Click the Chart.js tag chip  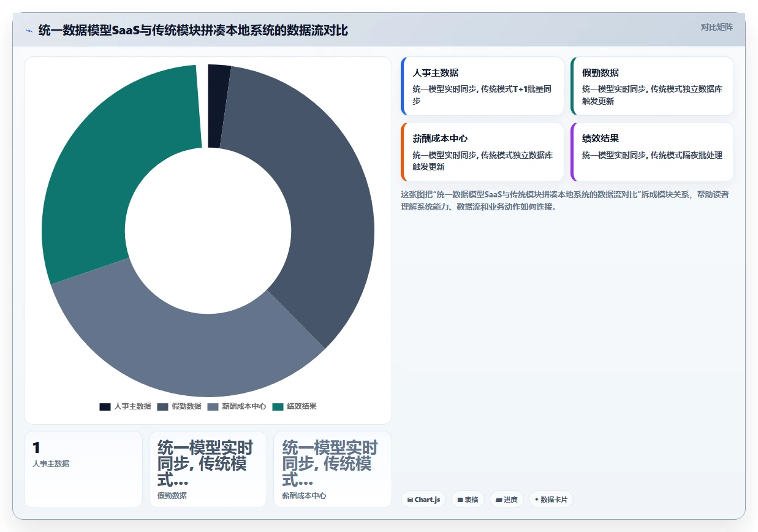423,500
